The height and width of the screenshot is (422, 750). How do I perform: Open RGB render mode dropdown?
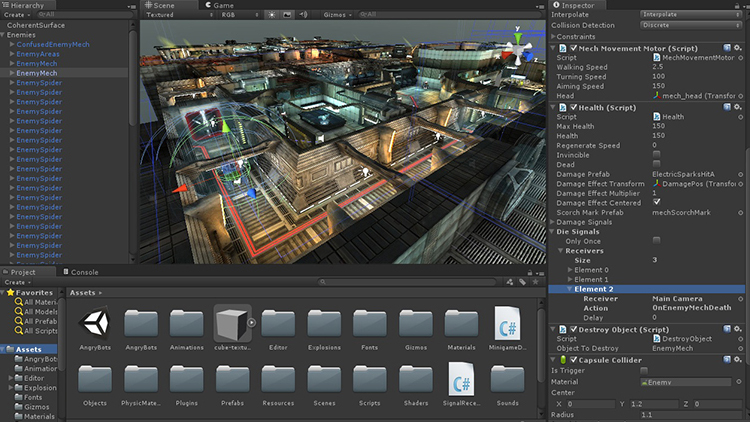pyautogui.click(x=240, y=15)
